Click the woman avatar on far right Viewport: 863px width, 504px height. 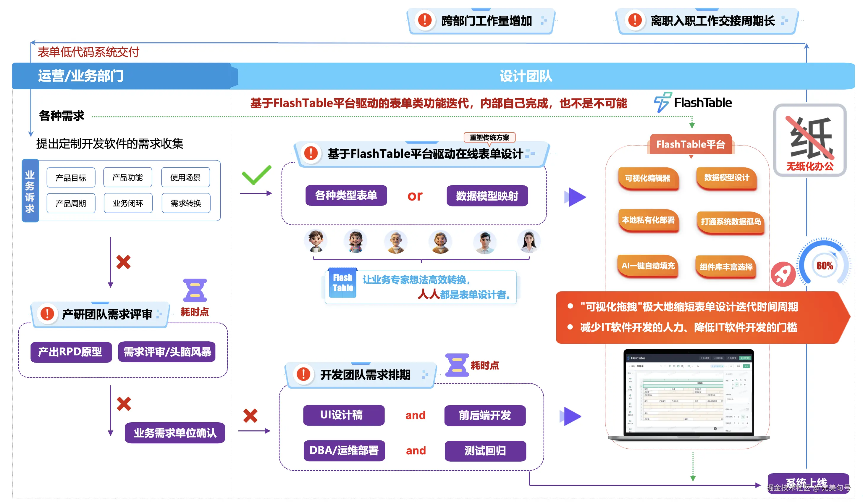pos(529,241)
